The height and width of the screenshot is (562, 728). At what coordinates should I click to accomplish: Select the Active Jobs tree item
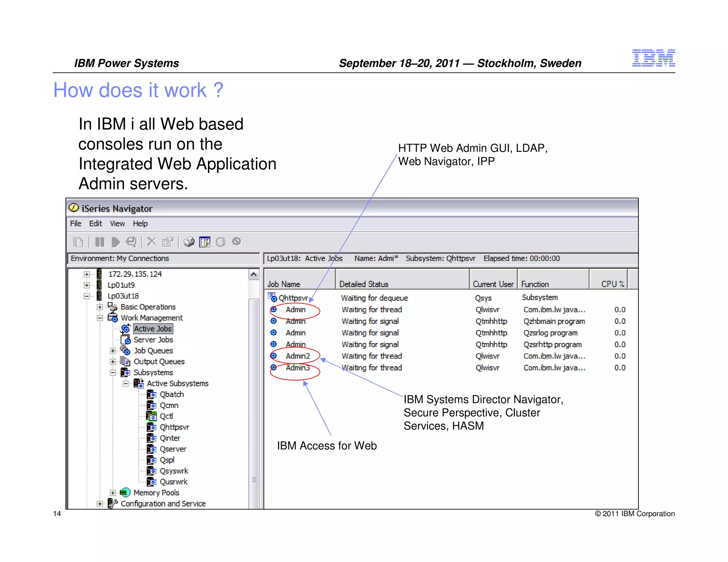click(153, 329)
